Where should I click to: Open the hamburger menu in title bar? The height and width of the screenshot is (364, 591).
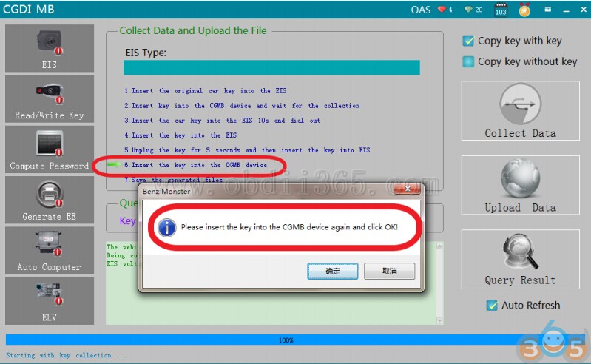547,10
